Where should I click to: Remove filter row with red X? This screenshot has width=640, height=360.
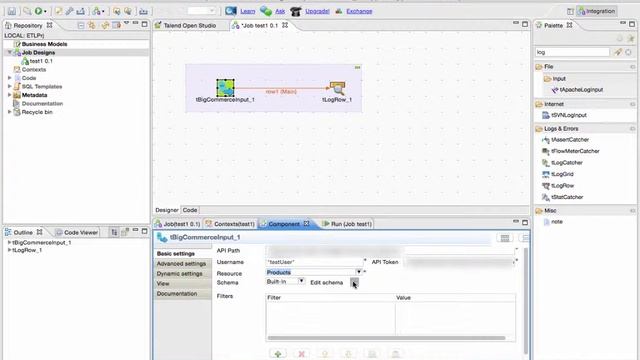[x=302, y=354]
